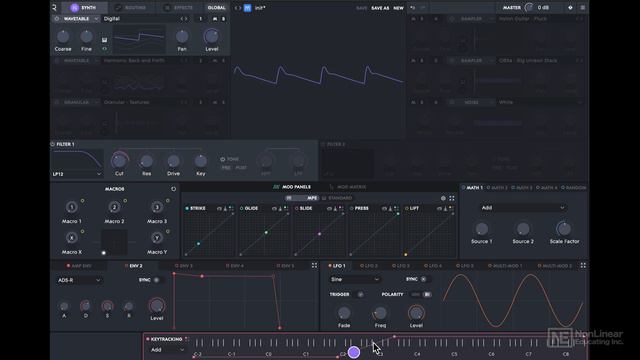The height and width of the screenshot is (360, 640).
Task: Open the Keytracking Add mode dropdown
Action: (167, 350)
